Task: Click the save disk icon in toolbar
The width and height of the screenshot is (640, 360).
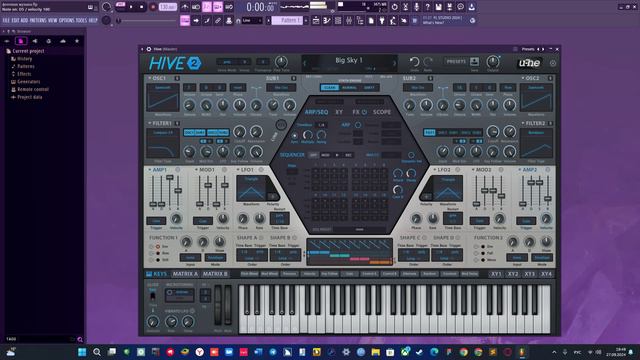Action: tap(438, 7)
